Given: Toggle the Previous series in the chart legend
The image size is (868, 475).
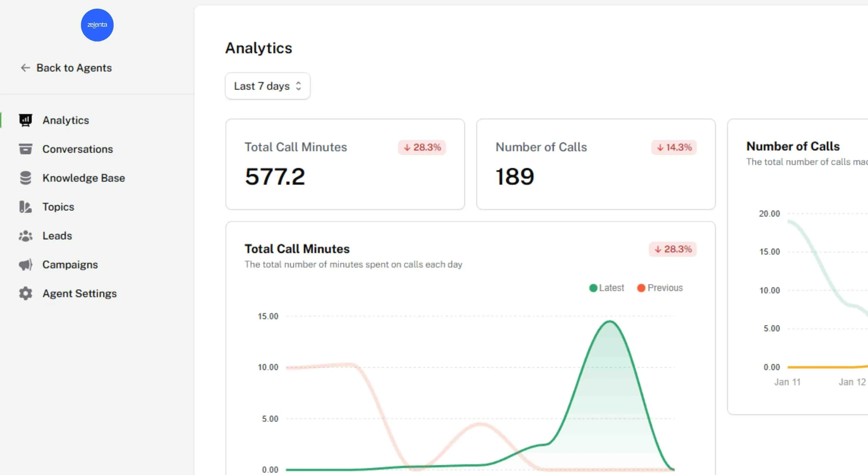Looking at the screenshot, I should click(660, 287).
